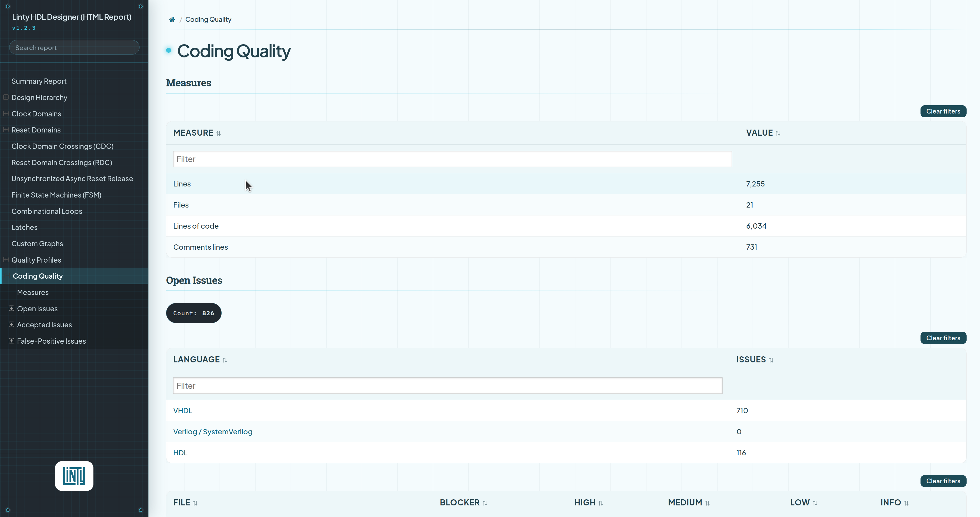Image resolution: width=980 pixels, height=517 pixels.
Task: Clear filters on Measures table
Action: tap(943, 111)
